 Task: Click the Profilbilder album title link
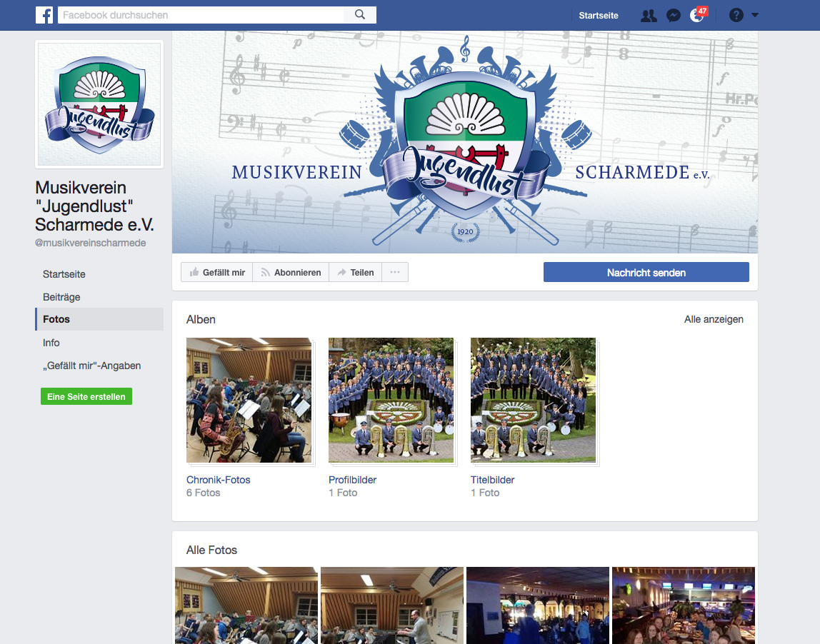[x=352, y=480]
